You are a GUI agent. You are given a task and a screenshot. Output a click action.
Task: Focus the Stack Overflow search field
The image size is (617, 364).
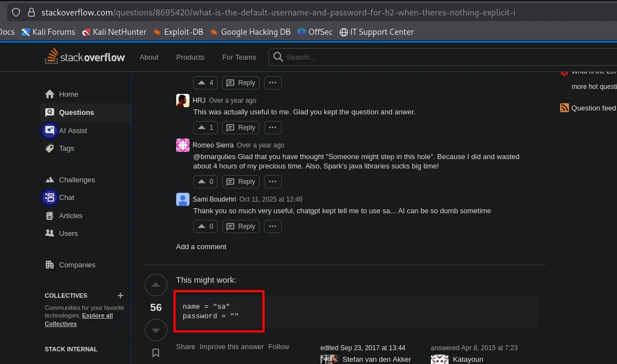(442, 57)
